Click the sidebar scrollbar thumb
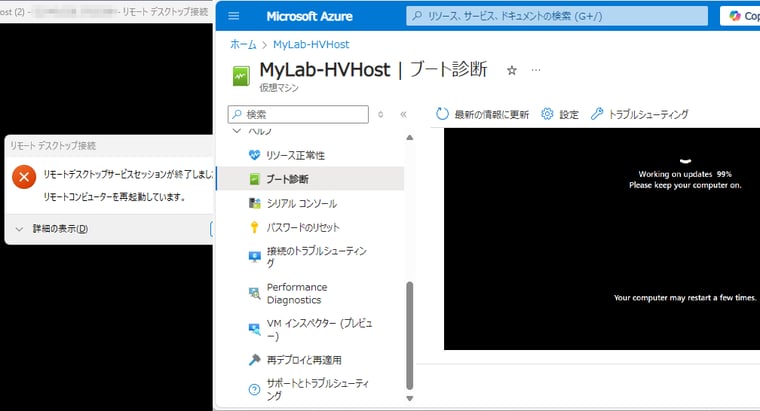760x411 pixels. [410, 335]
